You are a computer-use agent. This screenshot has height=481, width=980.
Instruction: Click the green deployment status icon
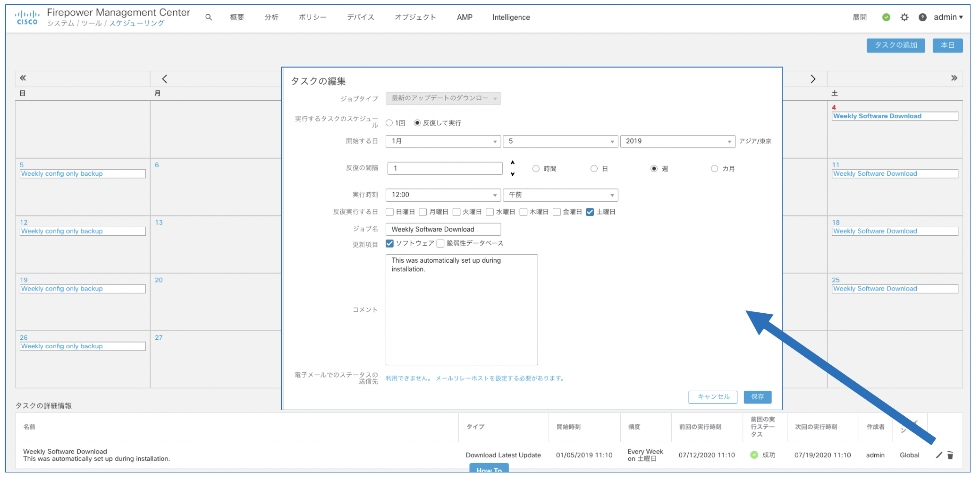tap(886, 17)
